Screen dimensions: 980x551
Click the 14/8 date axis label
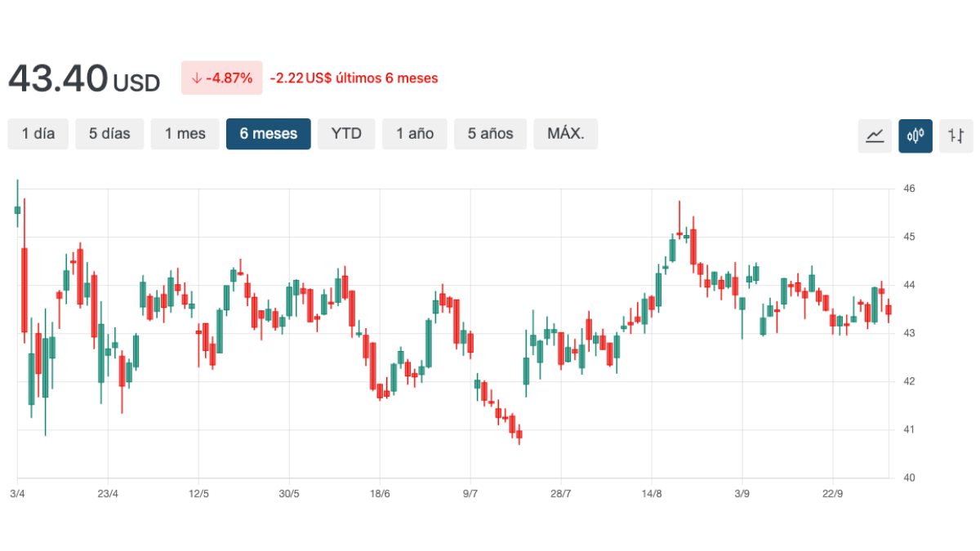[x=651, y=494]
